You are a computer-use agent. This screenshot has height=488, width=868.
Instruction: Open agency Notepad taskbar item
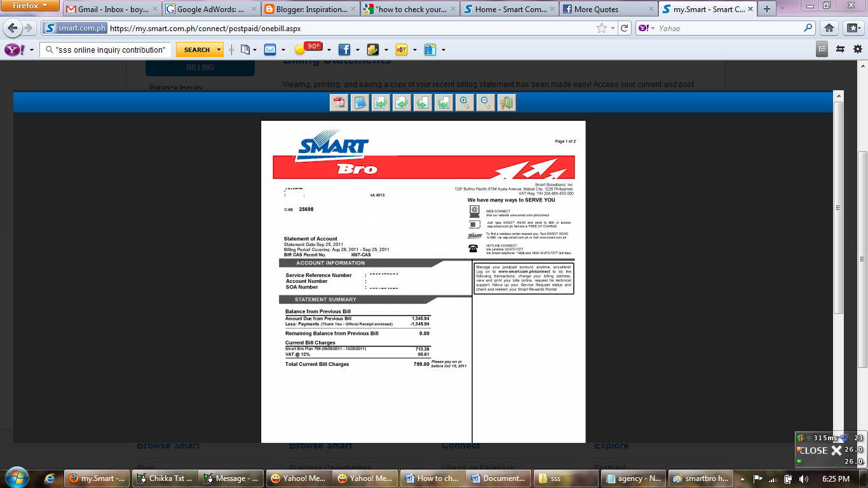point(632,478)
